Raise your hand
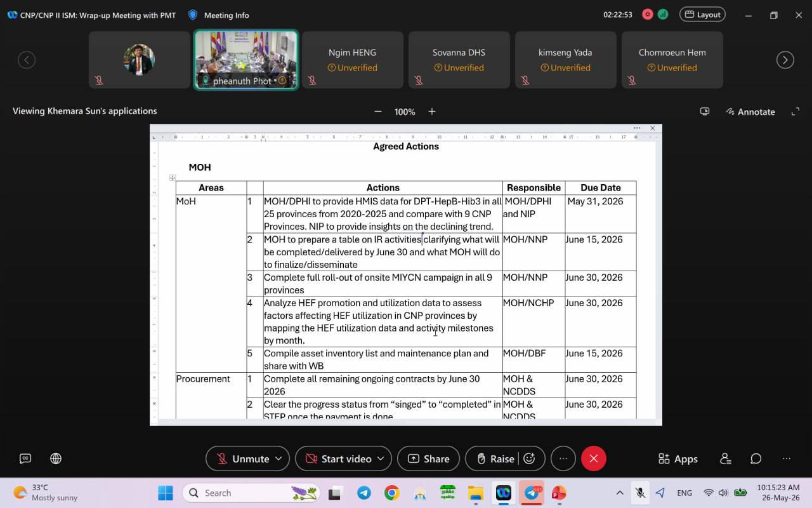Viewport: 812px width, 508px height. pos(495,458)
